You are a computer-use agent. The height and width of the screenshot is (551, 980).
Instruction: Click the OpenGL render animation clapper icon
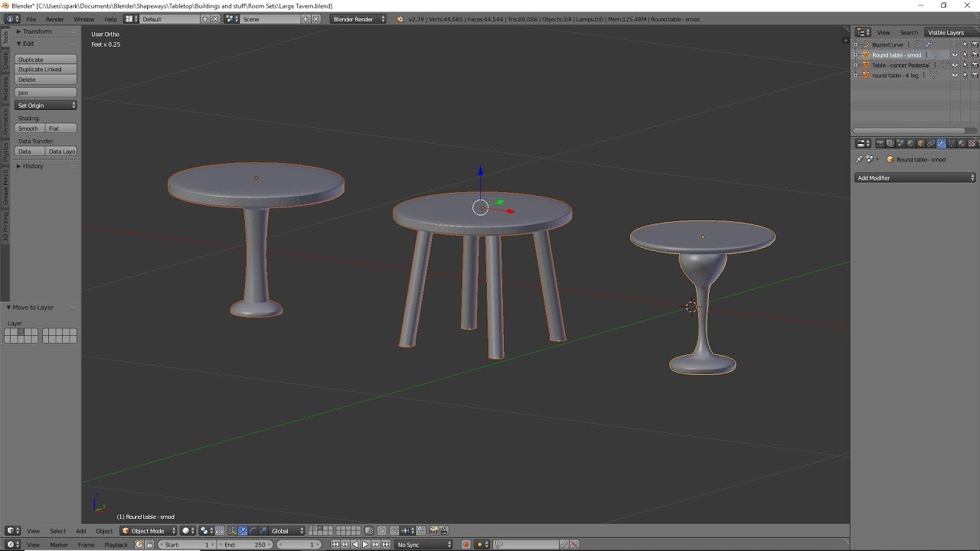coord(444,530)
